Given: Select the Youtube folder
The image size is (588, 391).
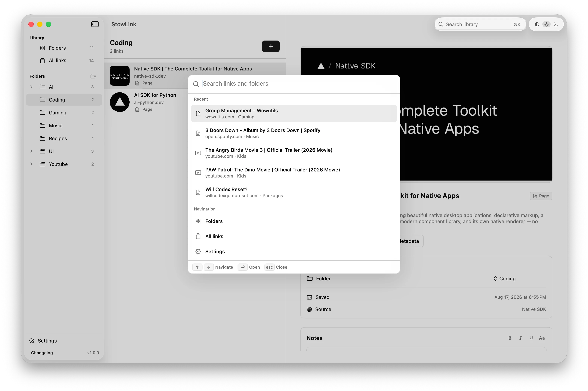Looking at the screenshot, I should [64, 164].
